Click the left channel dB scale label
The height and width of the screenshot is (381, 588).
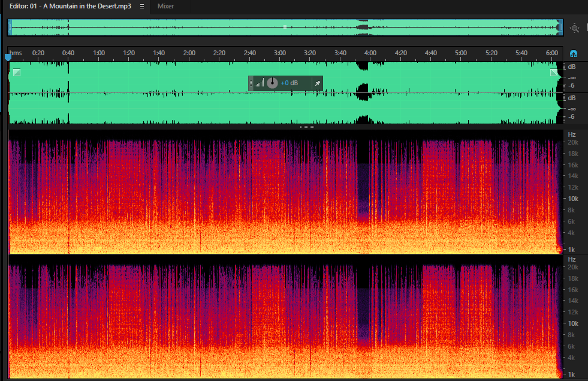click(571, 67)
